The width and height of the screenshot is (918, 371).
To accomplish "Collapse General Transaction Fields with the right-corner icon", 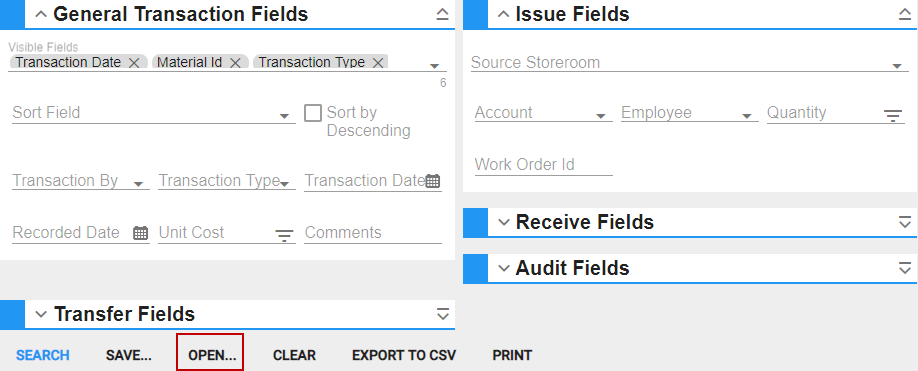I will coord(443,14).
